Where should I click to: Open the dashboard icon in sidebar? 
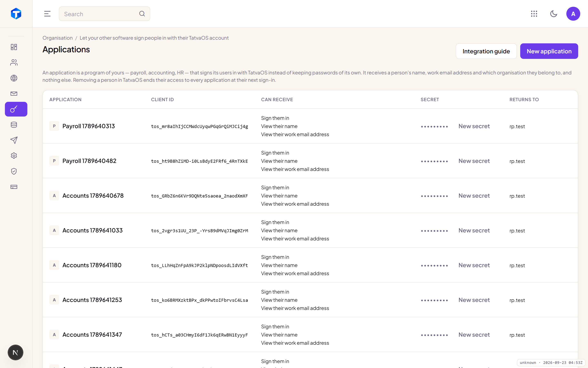pyautogui.click(x=14, y=47)
